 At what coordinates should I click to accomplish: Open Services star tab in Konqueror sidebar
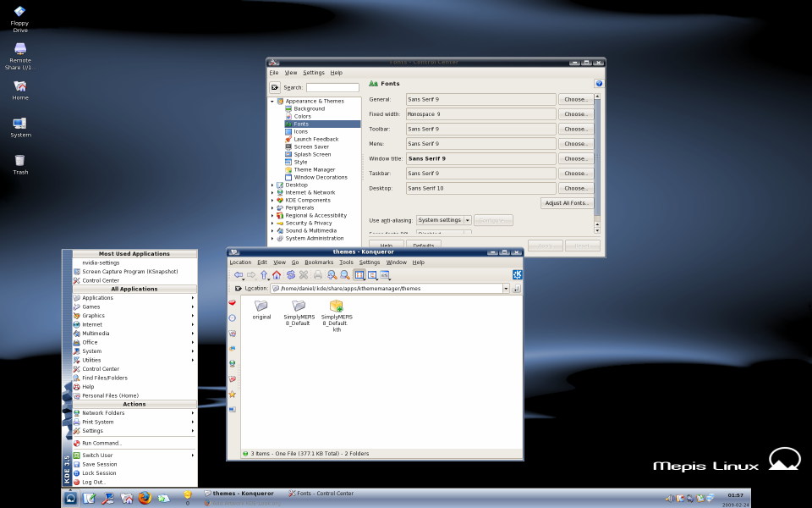(x=233, y=394)
